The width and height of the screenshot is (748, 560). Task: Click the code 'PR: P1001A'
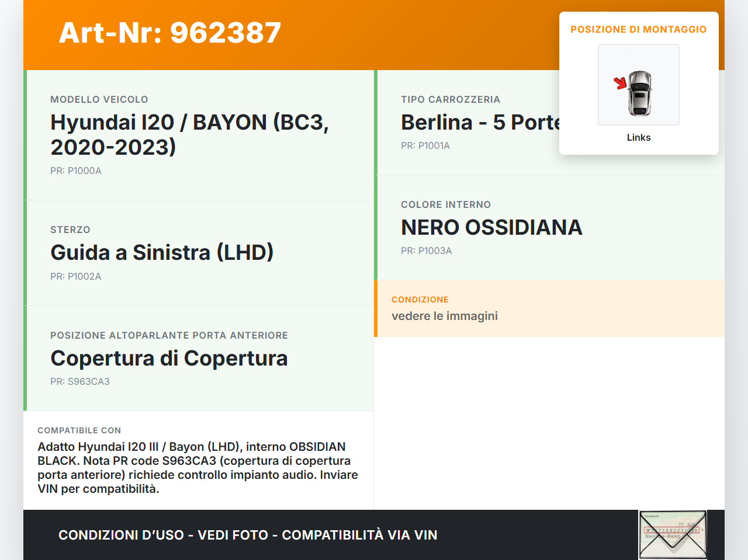(x=425, y=145)
